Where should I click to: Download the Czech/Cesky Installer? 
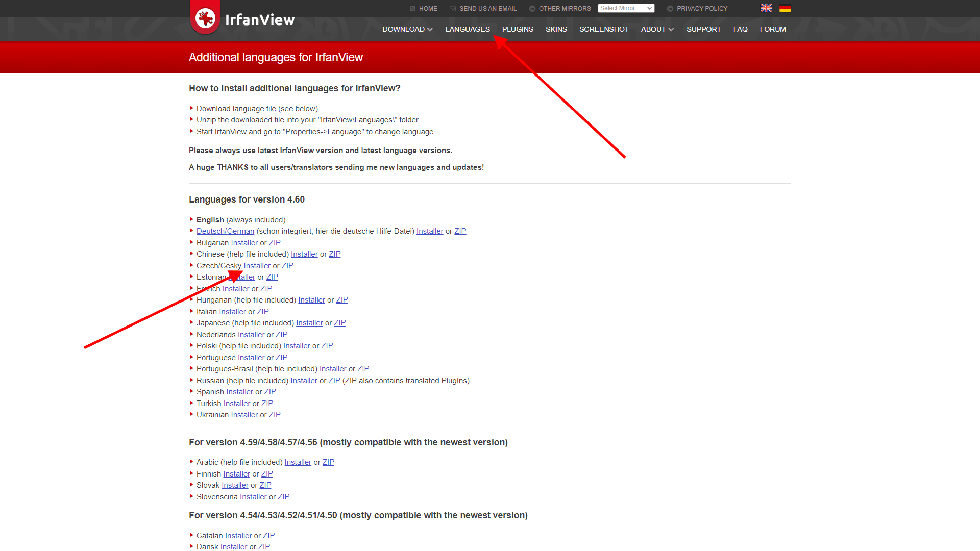coord(257,266)
